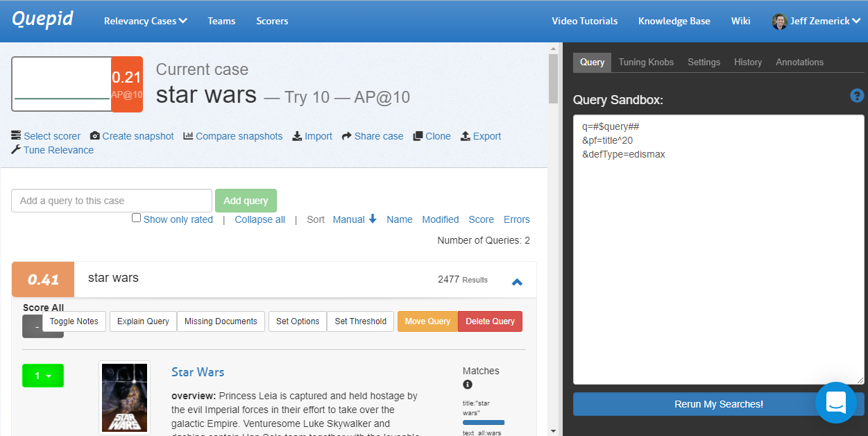
Task: Sort queries by Name
Action: (x=400, y=219)
